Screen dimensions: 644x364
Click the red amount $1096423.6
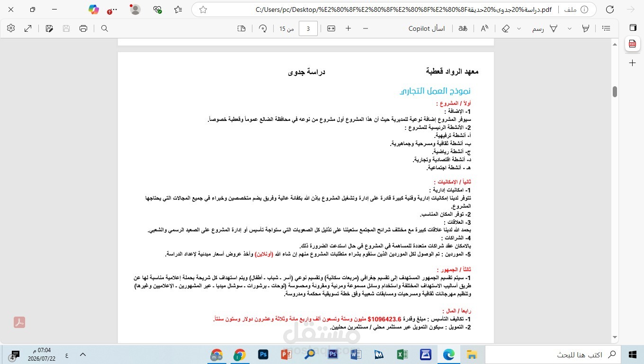pyautogui.click(x=385, y=319)
